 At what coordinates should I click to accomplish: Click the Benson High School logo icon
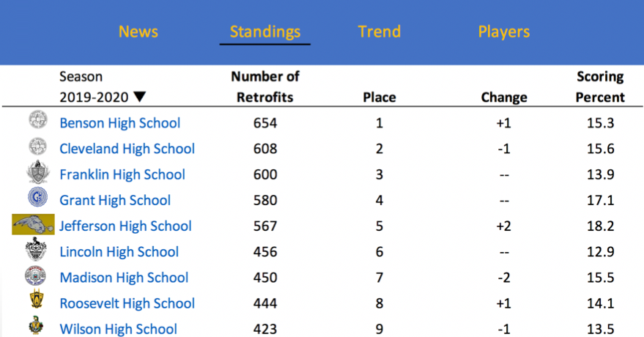pyautogui.click(x=38, y=120)
